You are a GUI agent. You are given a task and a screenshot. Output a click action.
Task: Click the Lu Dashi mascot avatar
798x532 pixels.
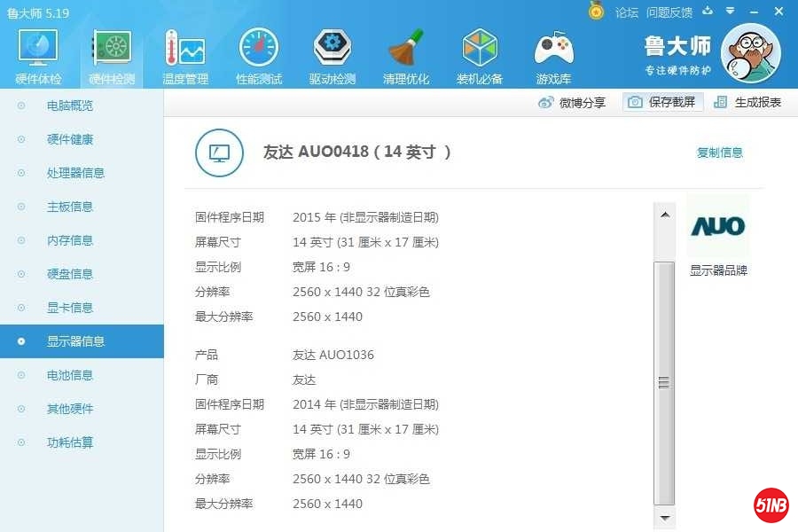[x=751, y=53]
